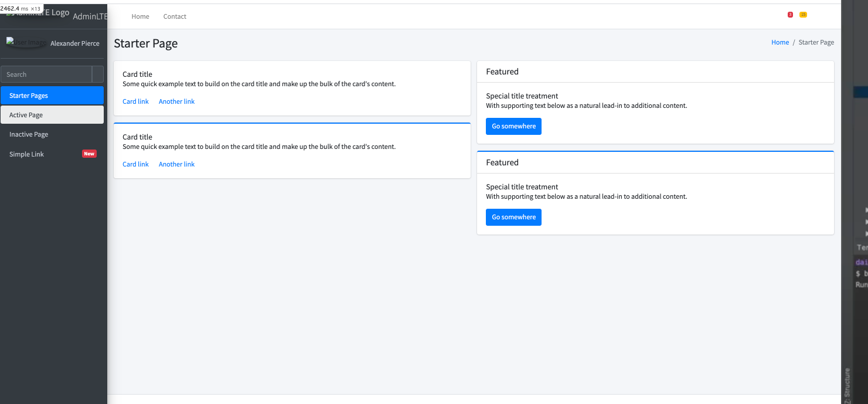Click Another link in second card

(176, 164)
